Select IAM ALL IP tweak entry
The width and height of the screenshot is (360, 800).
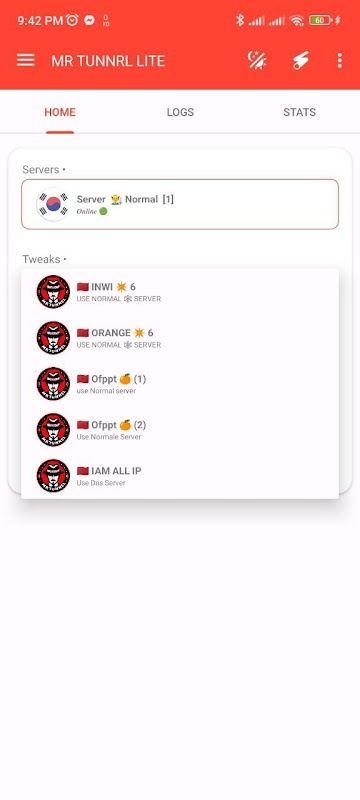[180, 476]
